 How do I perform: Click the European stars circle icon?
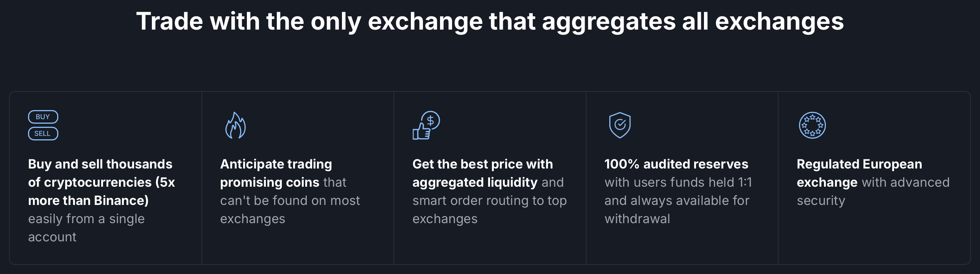(x=812, y=125)
